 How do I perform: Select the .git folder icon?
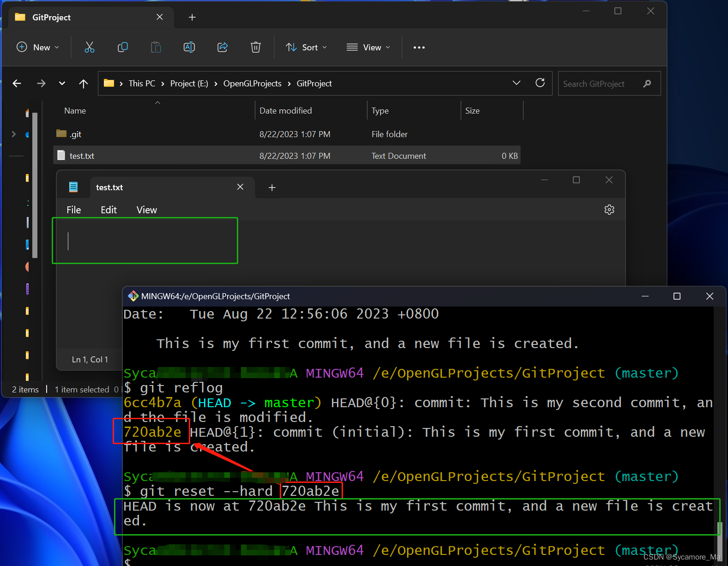click(x=61, y=133)
